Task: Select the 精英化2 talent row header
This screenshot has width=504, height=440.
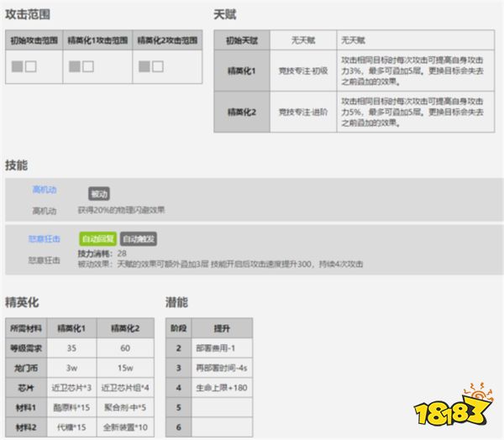Action: click(241, 112)
